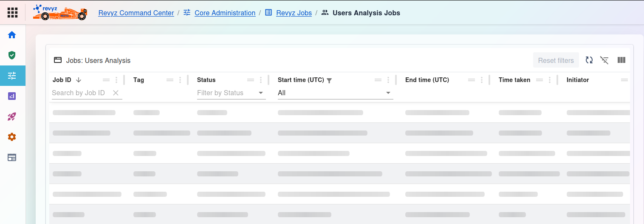644x224 pixels.
Task: Open Tag column options menu
Action: [x=180, y=80]
